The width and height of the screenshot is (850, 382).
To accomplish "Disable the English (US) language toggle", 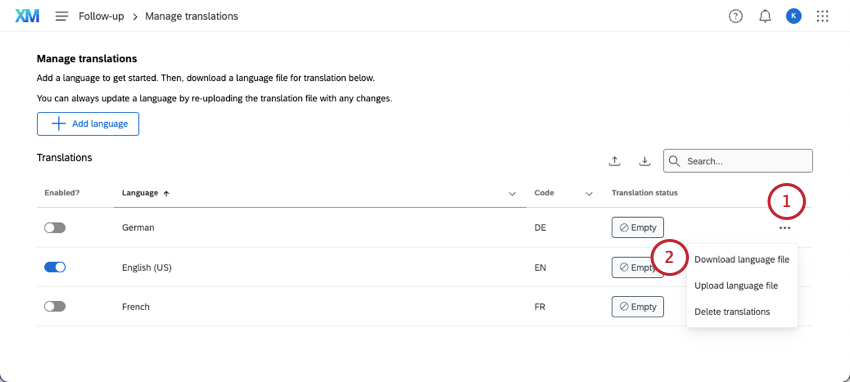I will point(55,267).
